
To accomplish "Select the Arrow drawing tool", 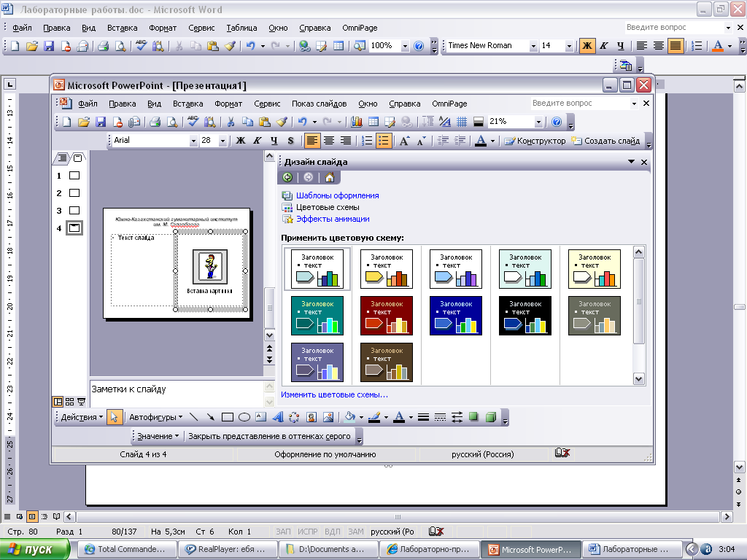I will [210, 417].
